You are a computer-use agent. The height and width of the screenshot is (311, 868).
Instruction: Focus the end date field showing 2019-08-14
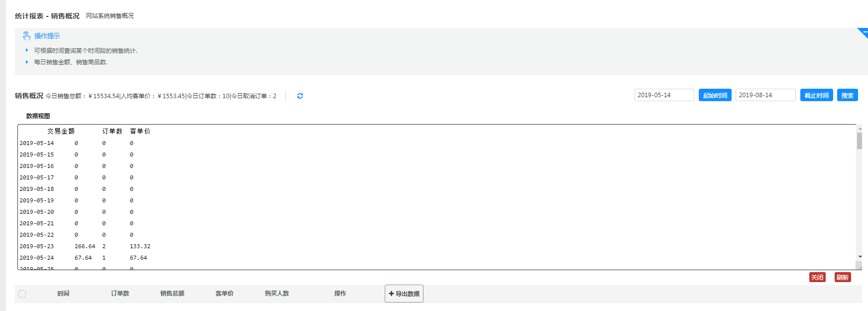pyautogui.click(x=765, y=95)
